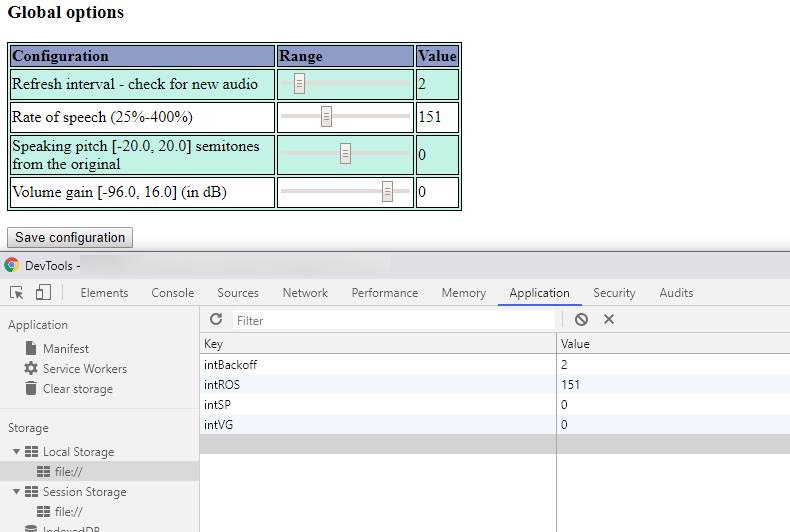The width and height of the screenshot is (790, 532).
Task: Click the Volume gain slider handle
Action: click(x=387, y=191)
